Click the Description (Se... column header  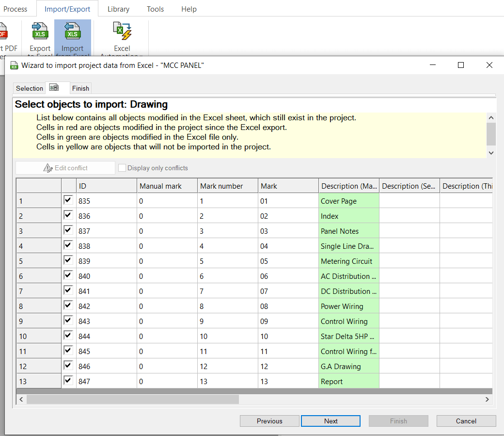409,186
